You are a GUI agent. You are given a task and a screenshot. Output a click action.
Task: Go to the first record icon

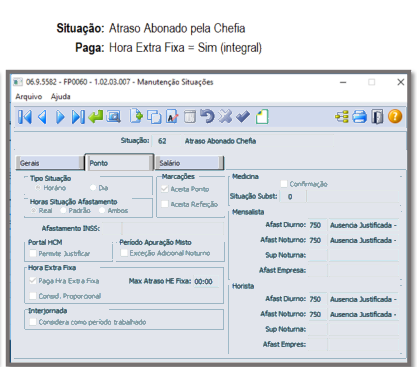(25, 117)
